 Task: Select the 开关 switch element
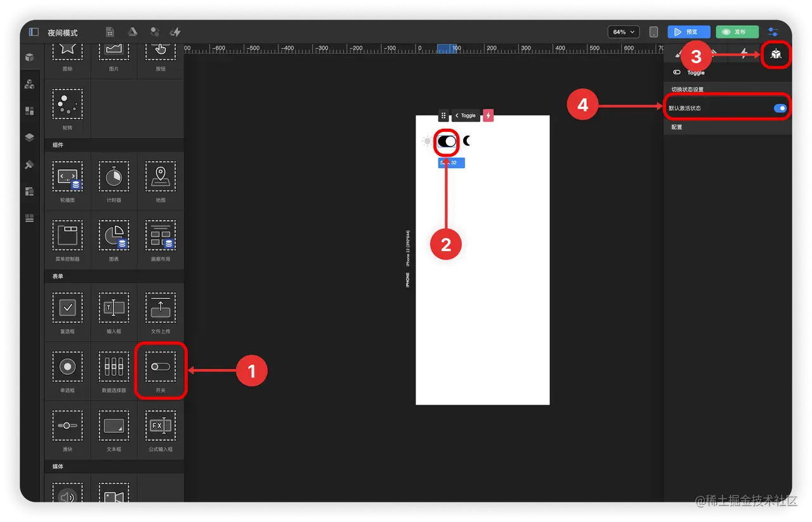point(160,371)
